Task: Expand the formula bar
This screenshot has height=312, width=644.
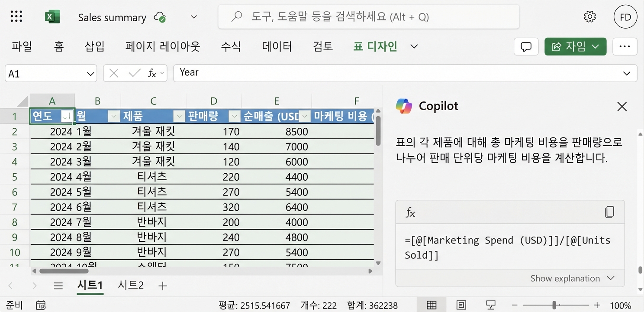Action: (x=627, y=73)
